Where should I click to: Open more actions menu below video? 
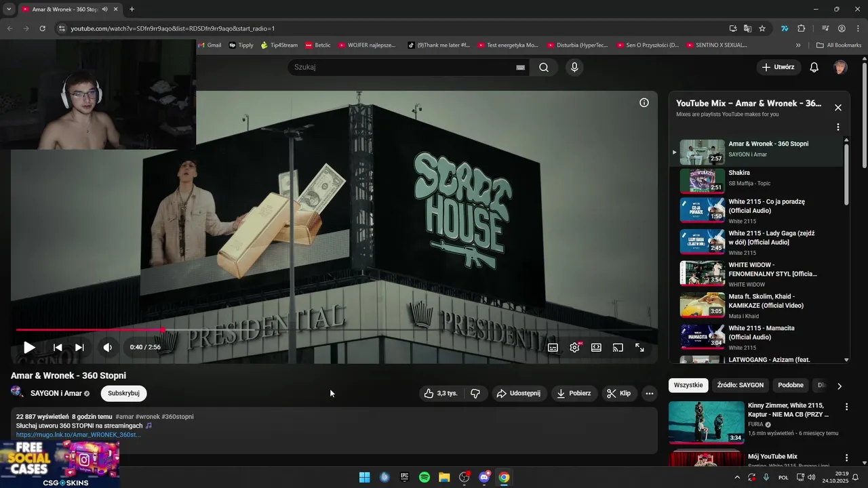tap(649, 393)
